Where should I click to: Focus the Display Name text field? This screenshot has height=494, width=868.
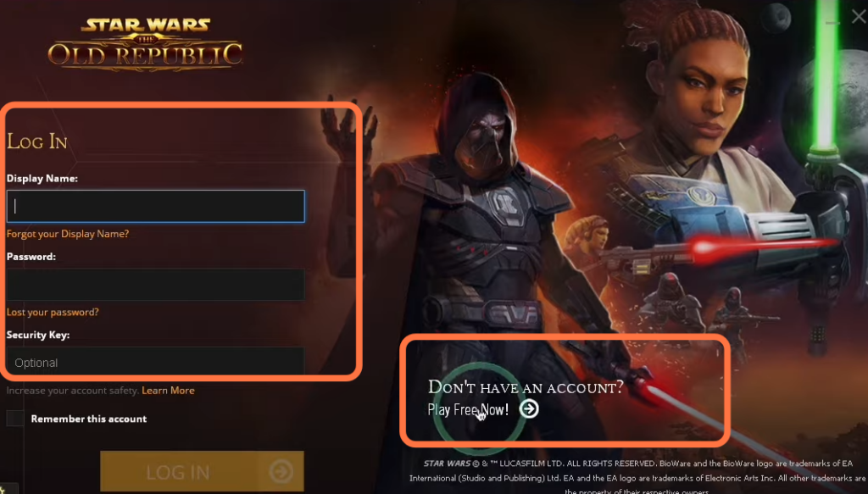[156, 206]
